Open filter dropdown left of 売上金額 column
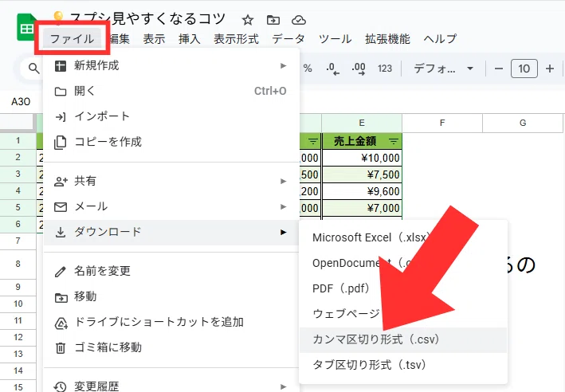565x392 pixels. coord(312,141)
